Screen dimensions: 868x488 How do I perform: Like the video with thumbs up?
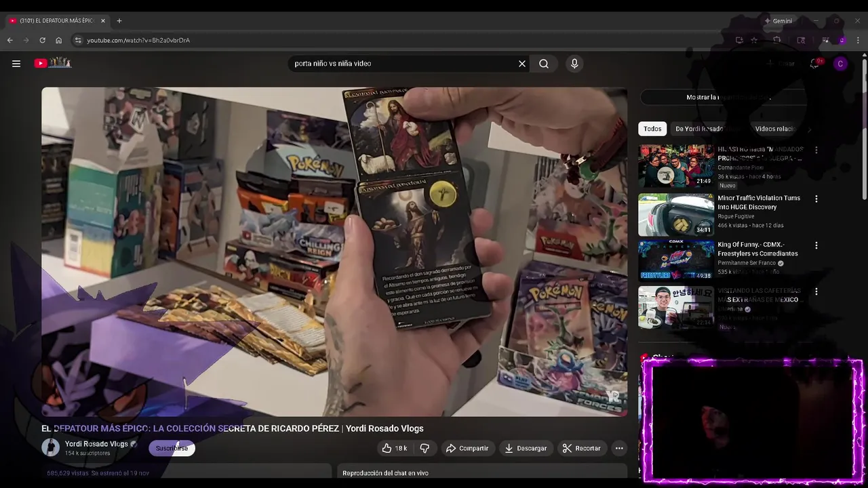coord(394,448)
